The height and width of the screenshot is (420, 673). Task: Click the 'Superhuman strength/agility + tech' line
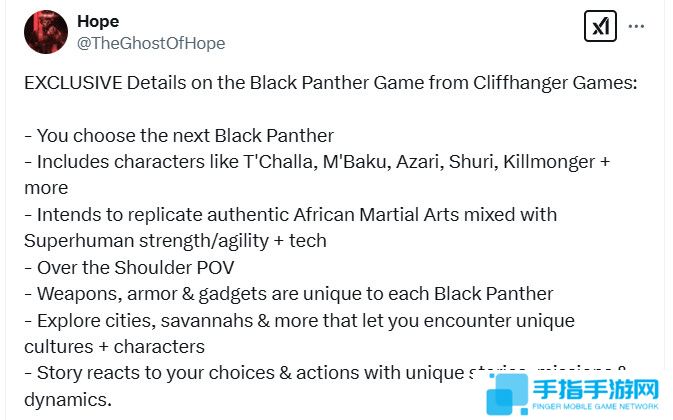point(175,241)
